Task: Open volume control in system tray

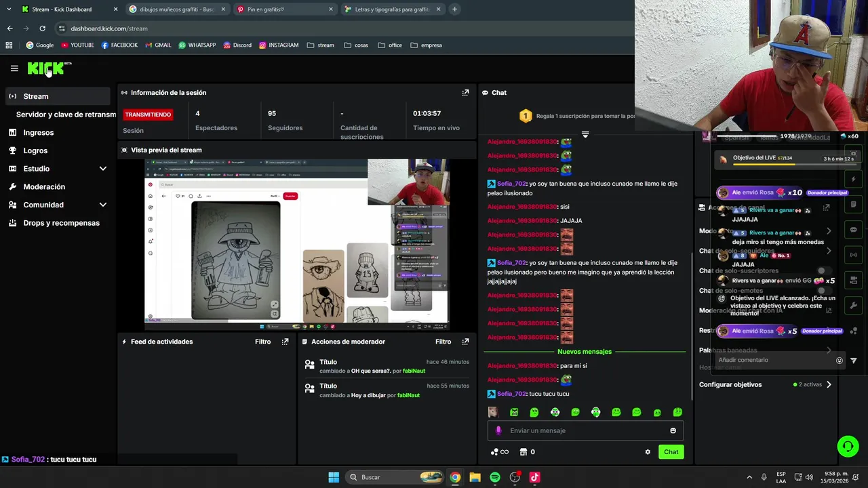Action: click(809, 477)
